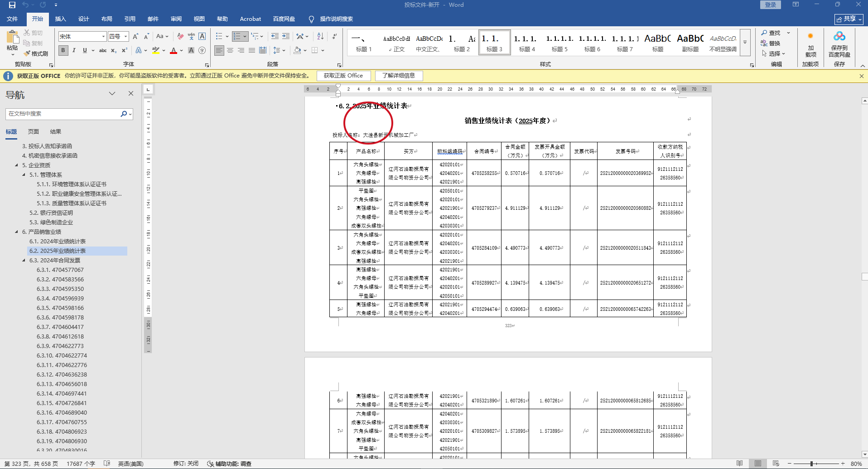
Task: Click the 了解详细信息 button
Action: [x=398, y=76]
